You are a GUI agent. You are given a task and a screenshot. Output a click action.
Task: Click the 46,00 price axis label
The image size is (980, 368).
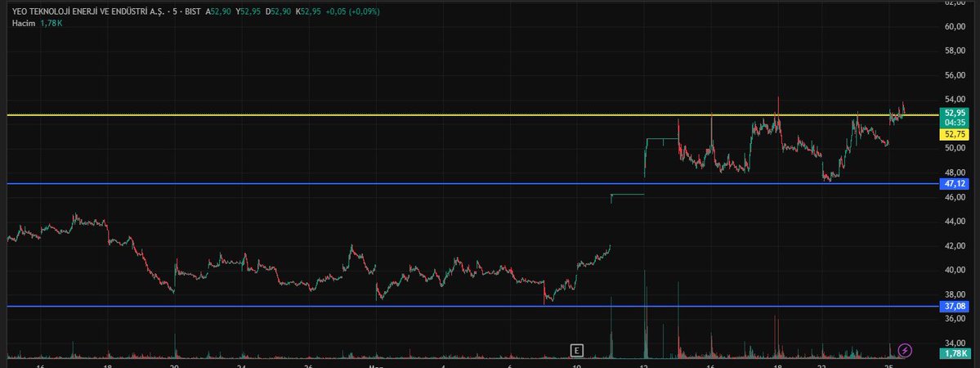click(954, 197)
